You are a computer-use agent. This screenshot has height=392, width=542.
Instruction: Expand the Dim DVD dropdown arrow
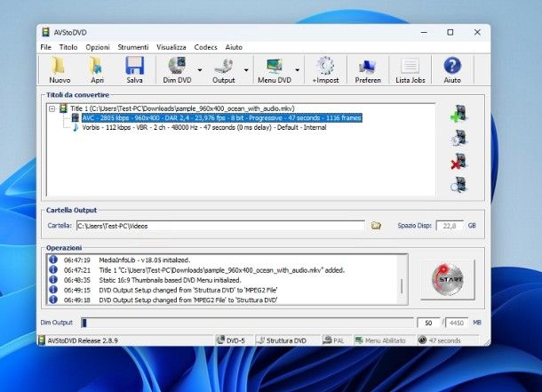[199, 69]
